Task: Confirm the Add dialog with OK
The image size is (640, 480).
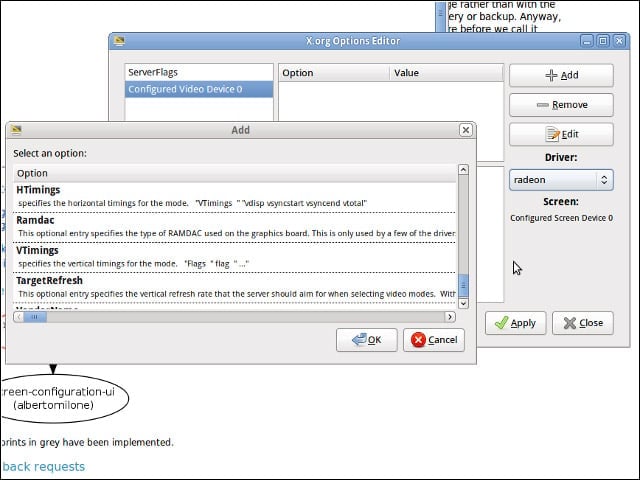Action: 367,340
